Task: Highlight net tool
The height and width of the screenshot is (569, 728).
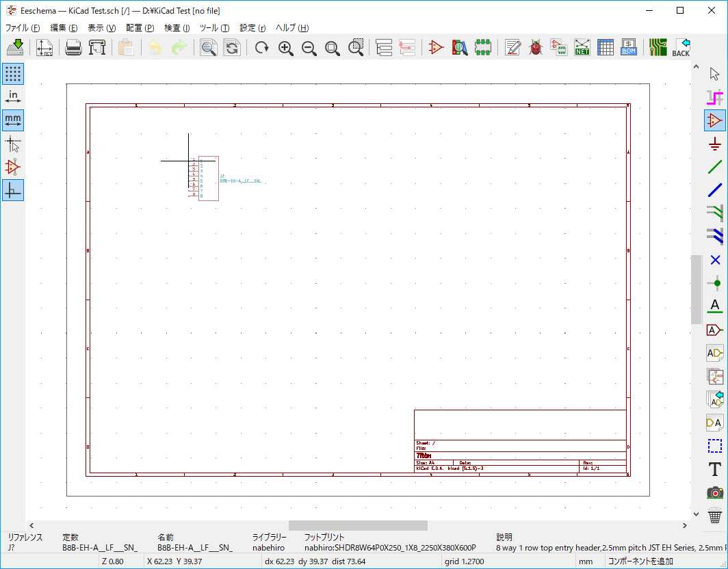Action: pyautogui.click(x=715, y=97)
